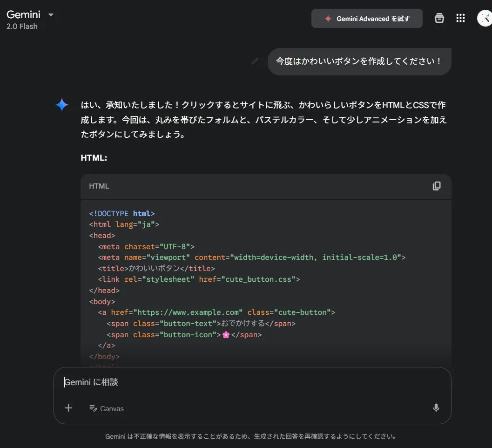
Task: Edit the prompt using the pencil icon
Action: [x=255, y=61]
